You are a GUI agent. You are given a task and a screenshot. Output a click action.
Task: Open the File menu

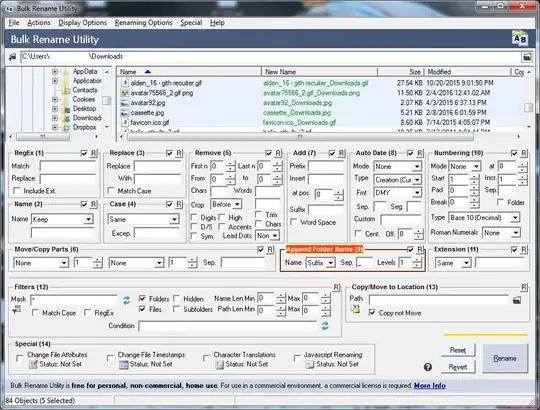[x=14, y=23]
